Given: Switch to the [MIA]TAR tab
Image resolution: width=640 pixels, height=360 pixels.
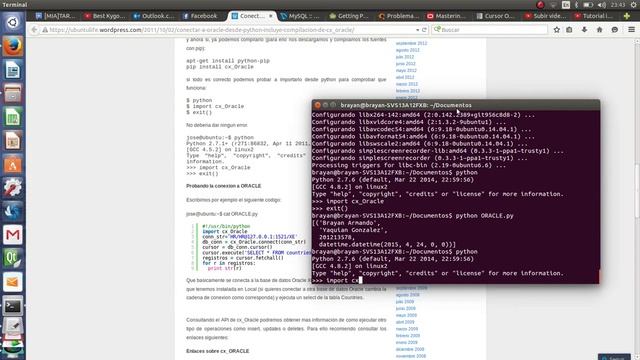Looking at the screenshot, I should (x=56, y=16).
